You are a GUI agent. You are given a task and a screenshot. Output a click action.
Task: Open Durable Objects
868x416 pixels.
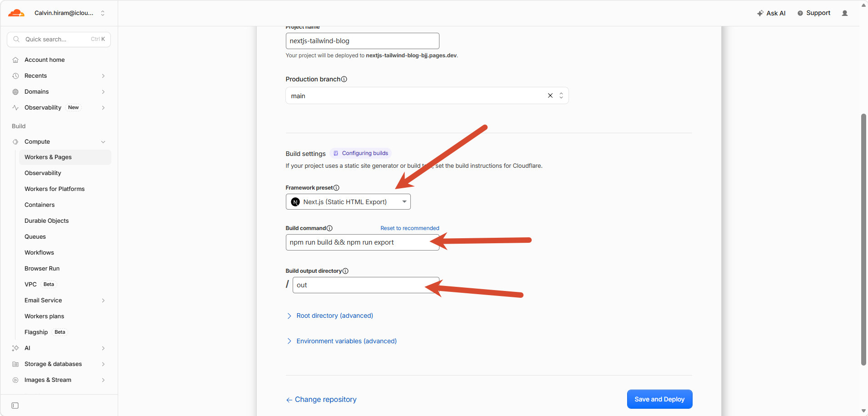pyautogui.click(x=47, y=221)
